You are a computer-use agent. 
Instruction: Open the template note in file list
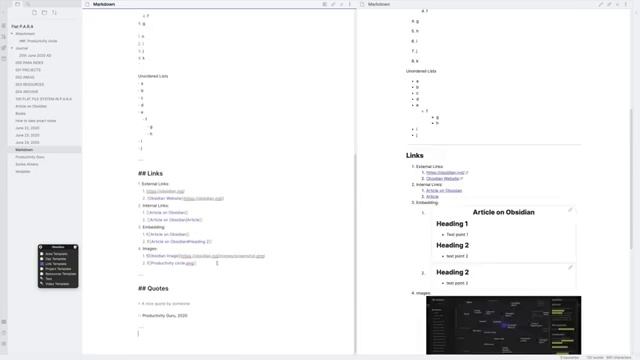pos(23,171)
